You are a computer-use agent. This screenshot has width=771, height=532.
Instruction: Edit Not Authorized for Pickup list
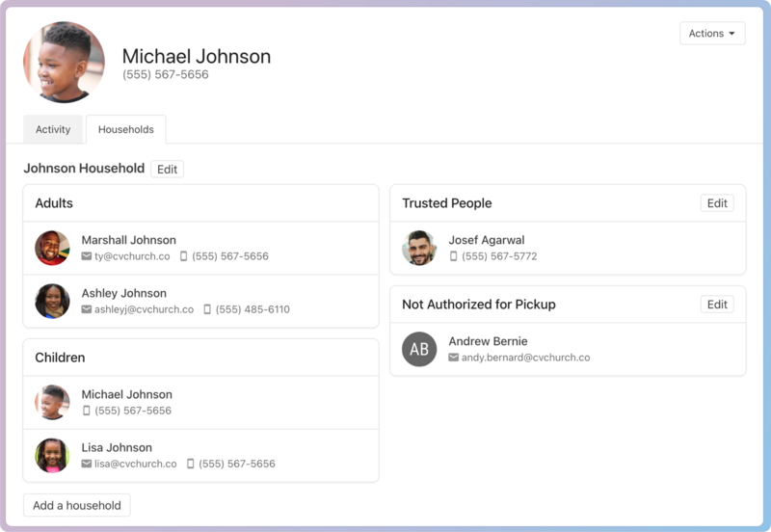point(716,305)
